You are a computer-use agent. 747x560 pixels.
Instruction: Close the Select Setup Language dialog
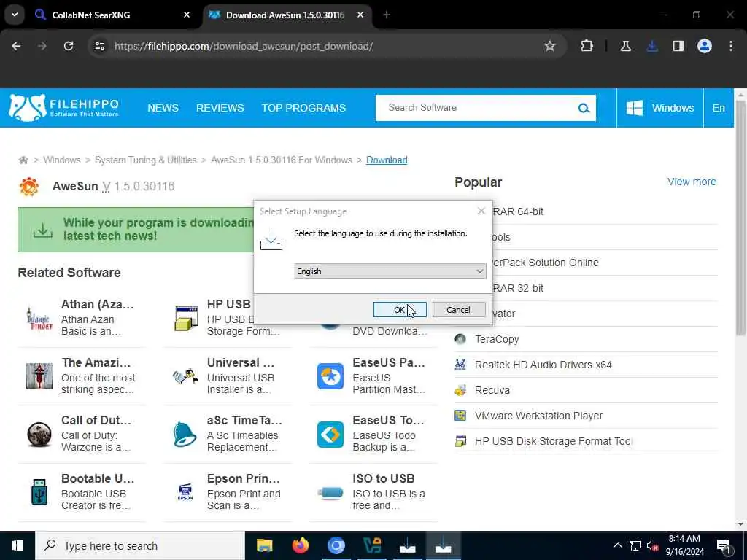click(x=481, y=211)
